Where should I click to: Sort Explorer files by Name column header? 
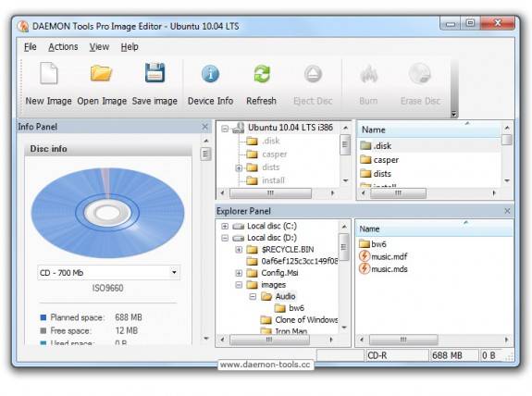click(x=434, y=229)
